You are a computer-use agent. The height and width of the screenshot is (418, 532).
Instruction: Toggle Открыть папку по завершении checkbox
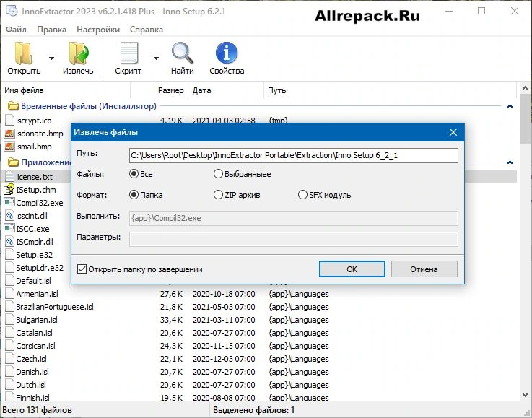pos(82,269)
